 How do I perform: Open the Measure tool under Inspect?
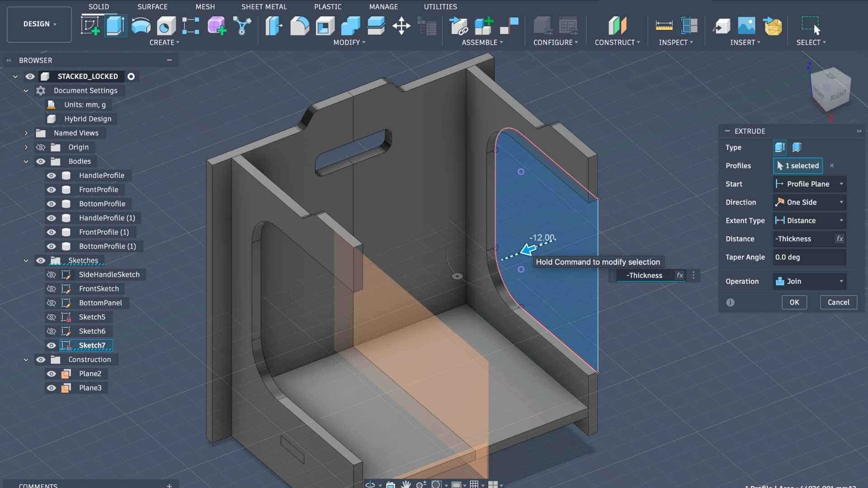click(664, 25)
